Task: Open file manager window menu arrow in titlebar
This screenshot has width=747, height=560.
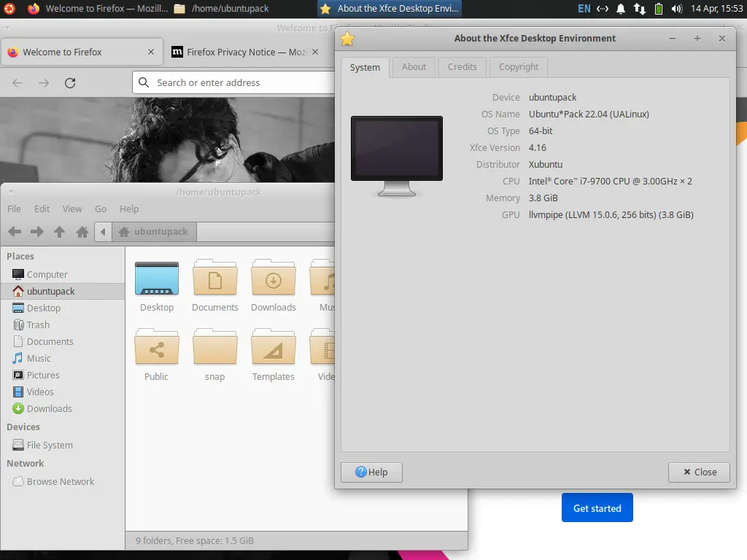Action: (x=10, y=192)
